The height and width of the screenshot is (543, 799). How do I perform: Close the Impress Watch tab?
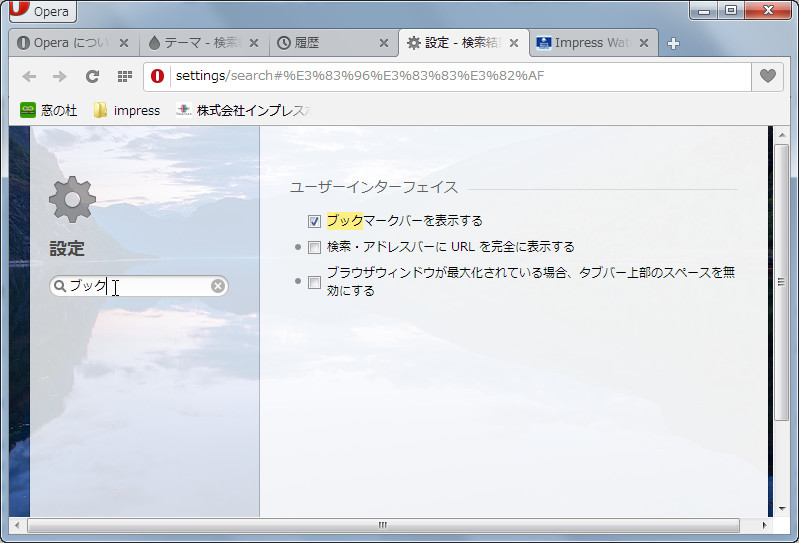click(644, 43)
